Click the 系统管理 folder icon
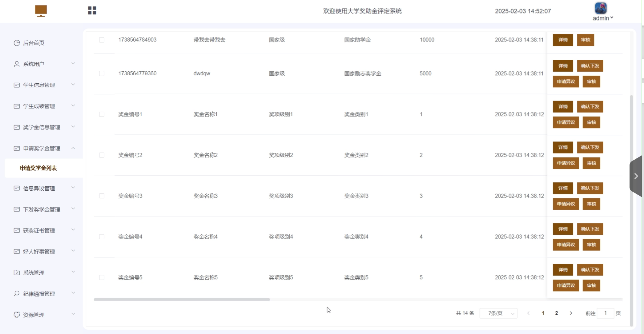Viewport: 644px width, 334px height. [x=17, y=272]
